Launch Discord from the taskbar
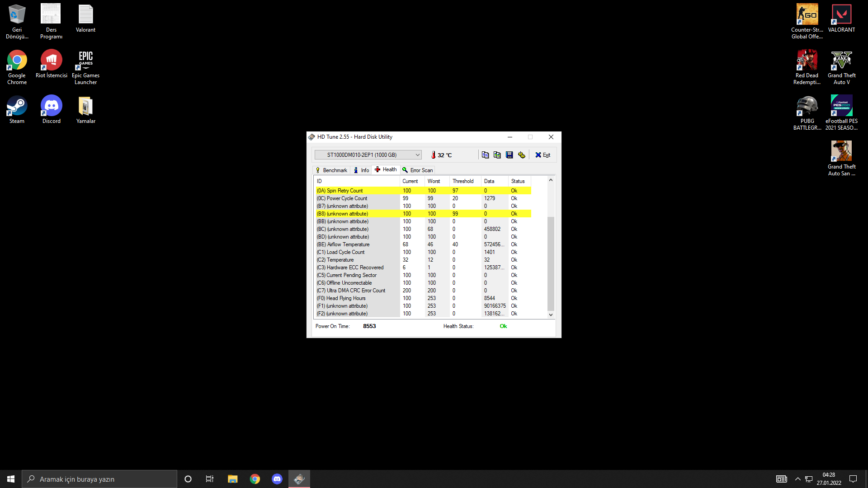 277,479
